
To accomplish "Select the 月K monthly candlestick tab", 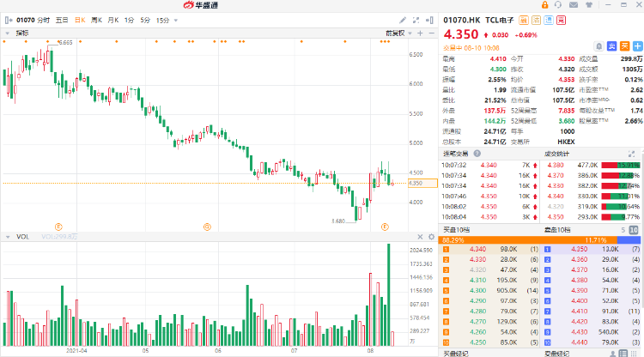I will [x=113, y=20].
